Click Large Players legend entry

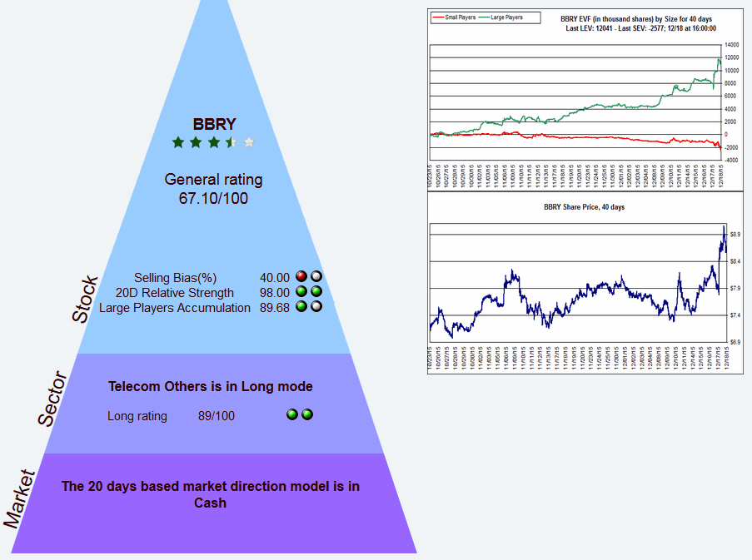click(x=501, y=17)
